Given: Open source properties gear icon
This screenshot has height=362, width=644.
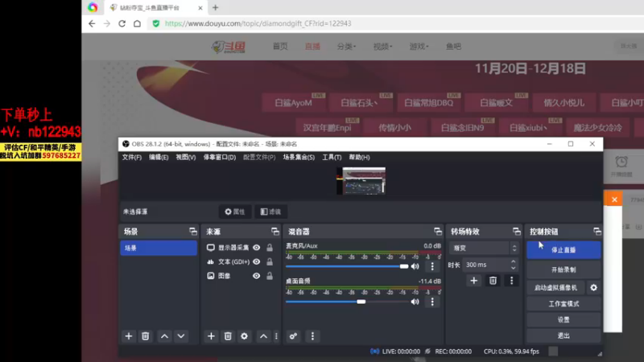Looking at the screenshot, I should [x=245, y=336].
